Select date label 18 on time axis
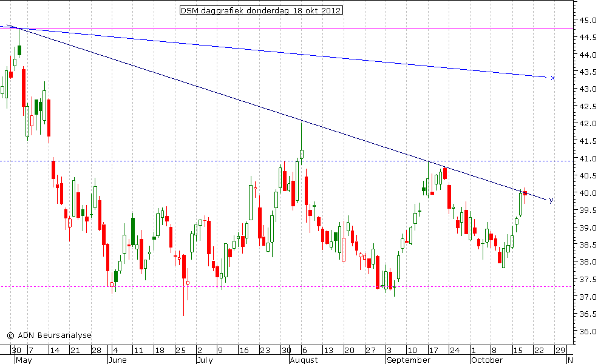598x364 pixels. pyautogui.click(x=160, y=351)
